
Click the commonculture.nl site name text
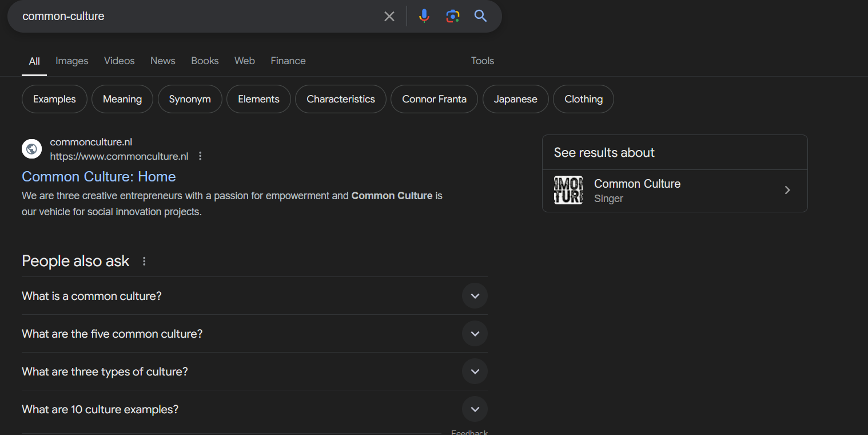(x=91, y=142)
